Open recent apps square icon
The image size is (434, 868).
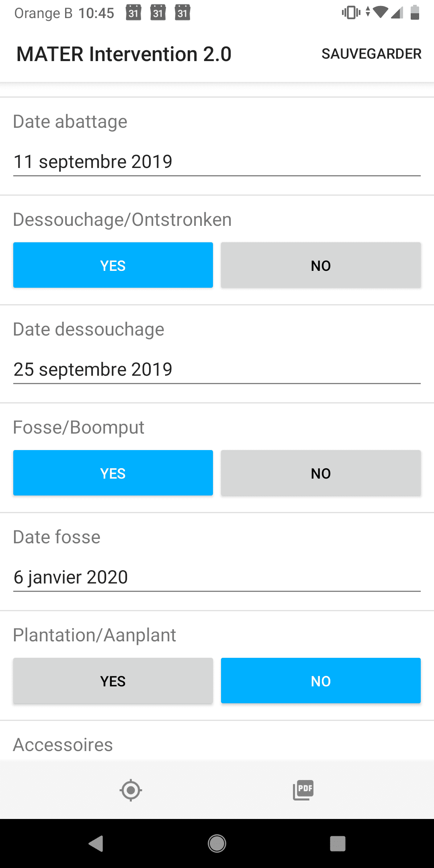click(338, 843)
